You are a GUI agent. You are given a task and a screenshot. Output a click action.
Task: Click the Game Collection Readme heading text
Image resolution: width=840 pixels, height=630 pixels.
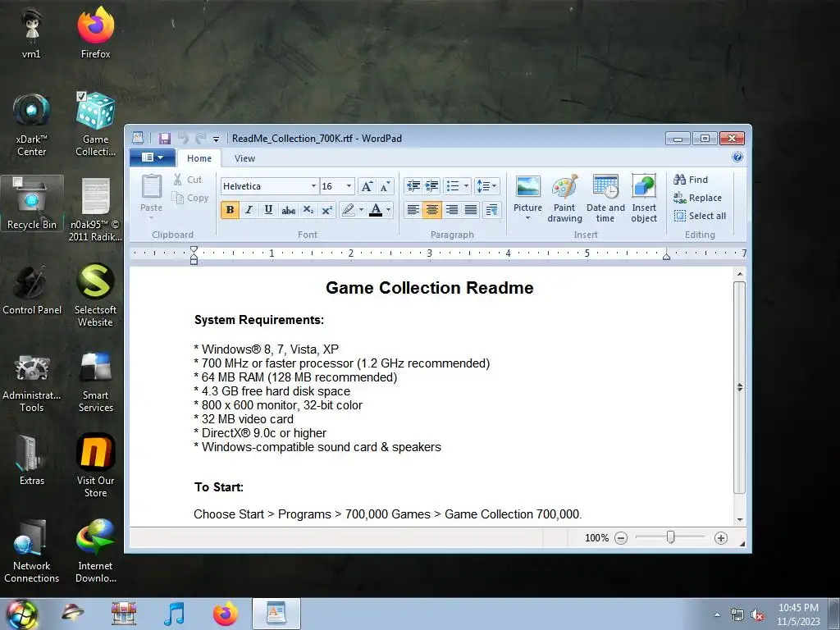(x=430, y=288)
